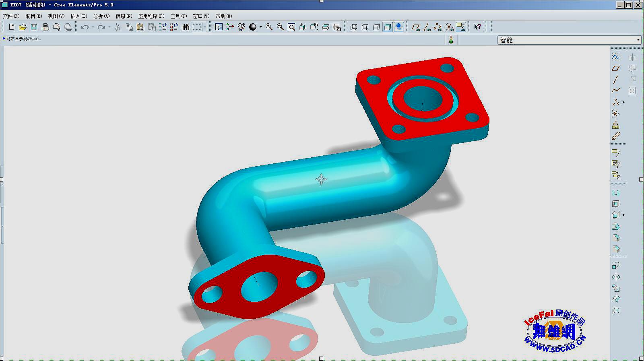Switch to hidden line display style

pos(365,27)
